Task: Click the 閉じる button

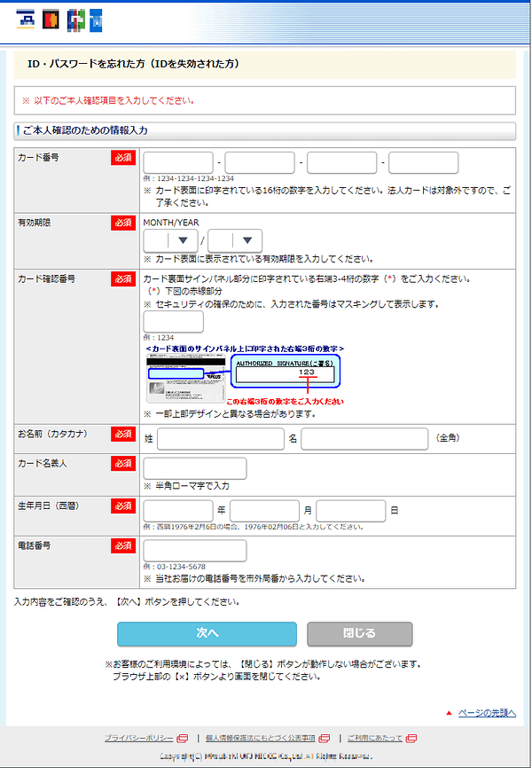Action: click(360, 633)
